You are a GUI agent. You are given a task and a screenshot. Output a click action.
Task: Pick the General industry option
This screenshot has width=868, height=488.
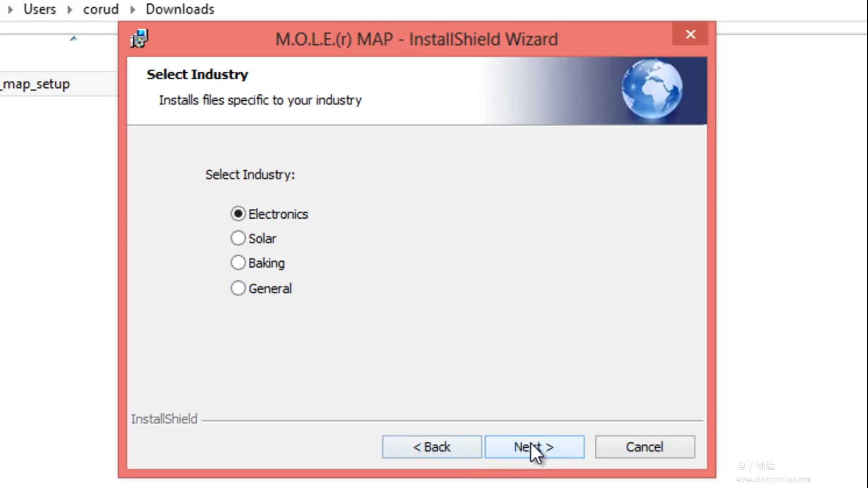tap(261, 288)
